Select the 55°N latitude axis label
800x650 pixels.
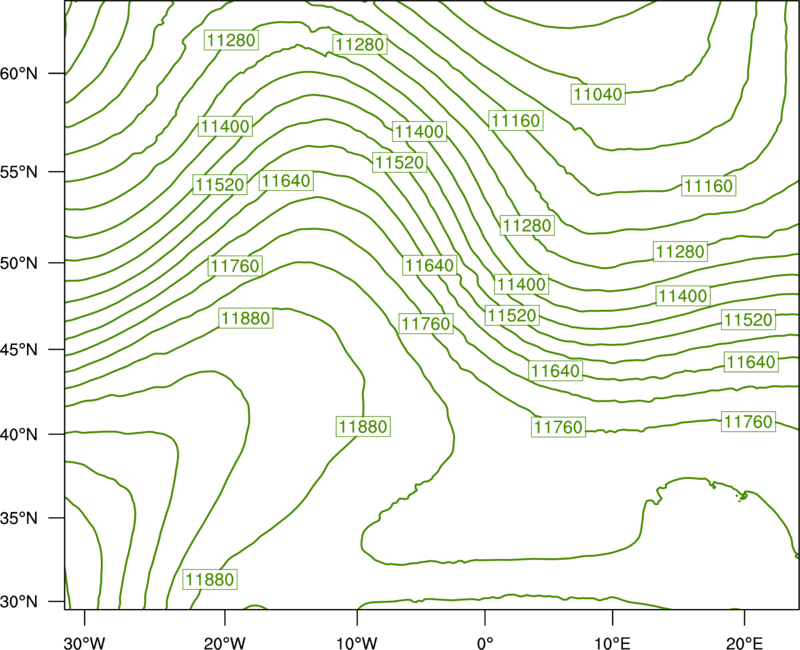pyautogui.click(x=19, y=172)
